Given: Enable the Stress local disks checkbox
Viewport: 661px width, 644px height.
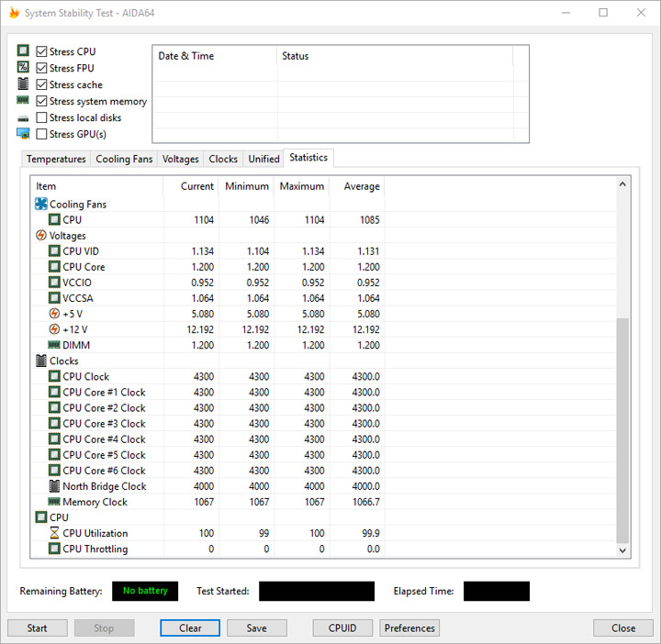Looking at the screenshot, I should 41,117.
